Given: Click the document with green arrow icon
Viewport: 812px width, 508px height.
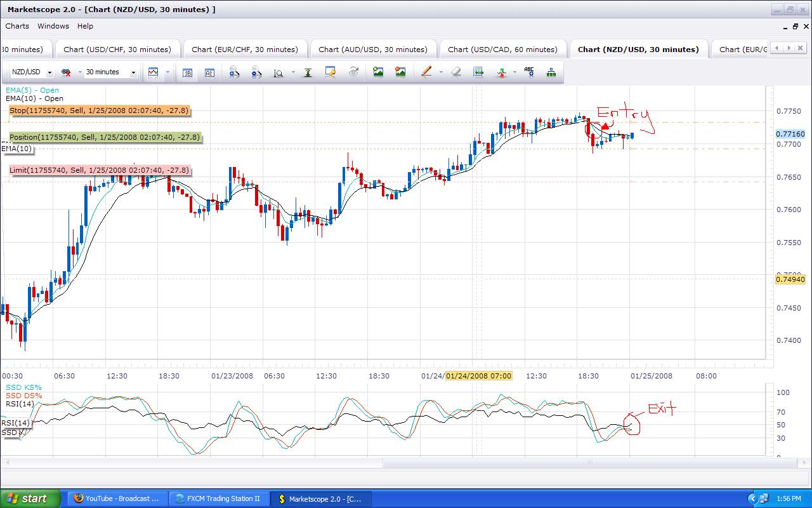Looking at the screenshot, I should pyautogui.click(x=479, y=72).
